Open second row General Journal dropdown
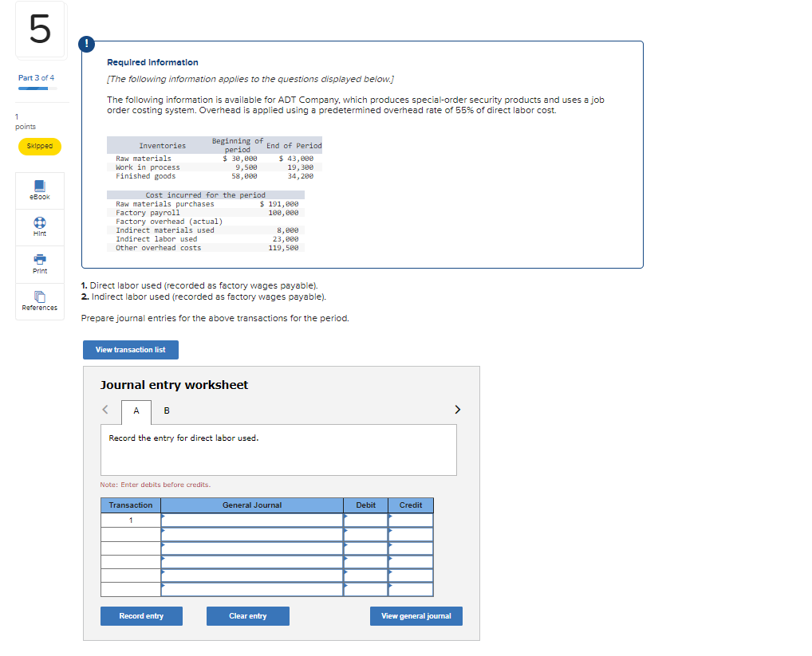 pyautogui.click(x=252, y=534)
